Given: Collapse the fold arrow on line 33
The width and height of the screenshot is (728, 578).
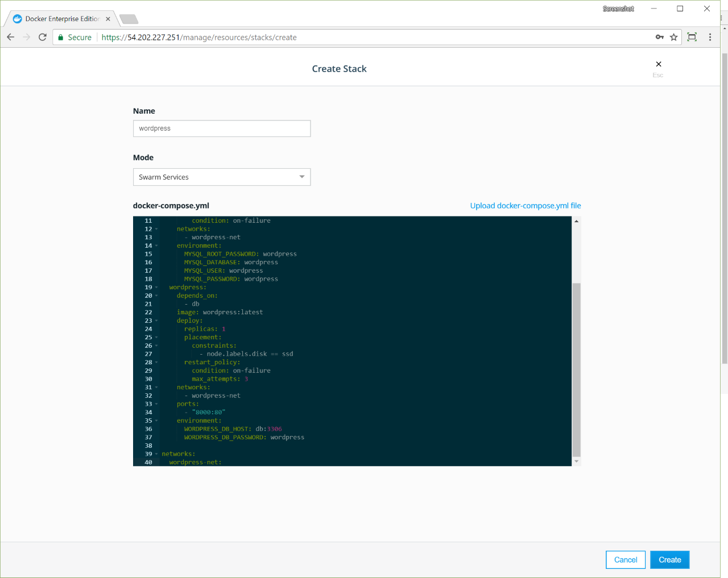Looking at the screenshot, I should tap(156, 404).
